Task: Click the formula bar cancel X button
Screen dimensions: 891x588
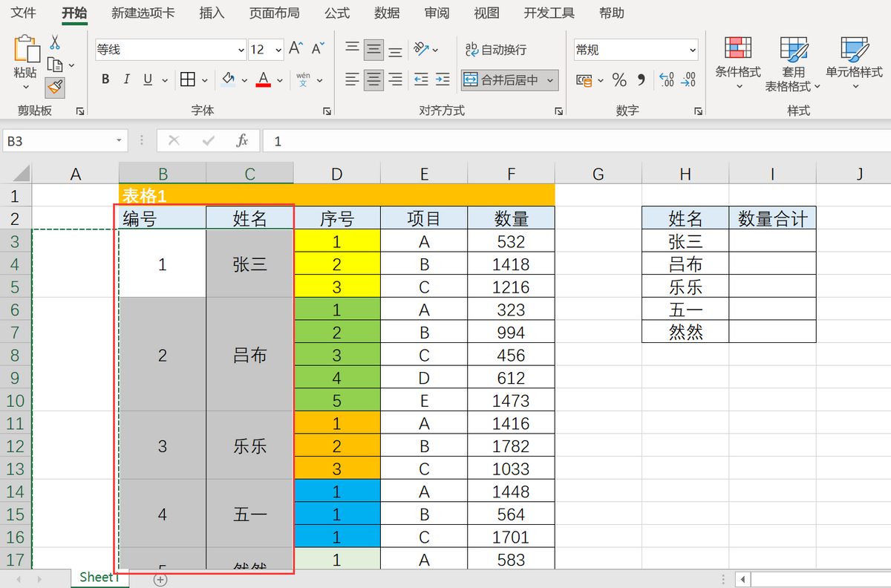Action: (174, 140)
